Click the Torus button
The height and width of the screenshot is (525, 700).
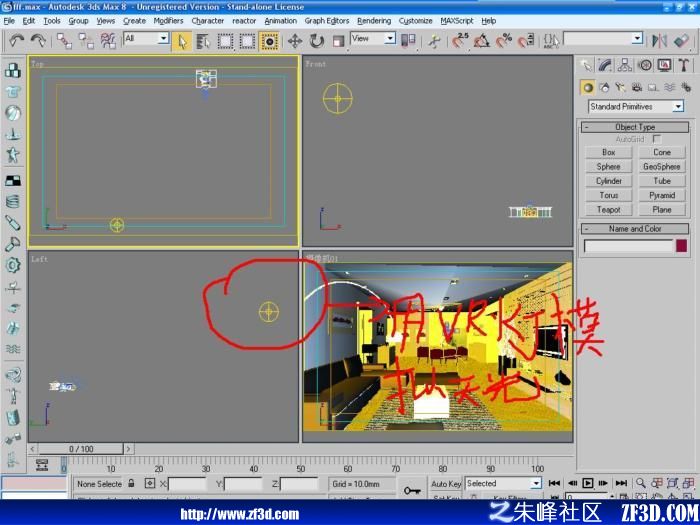tap(608, 195)
